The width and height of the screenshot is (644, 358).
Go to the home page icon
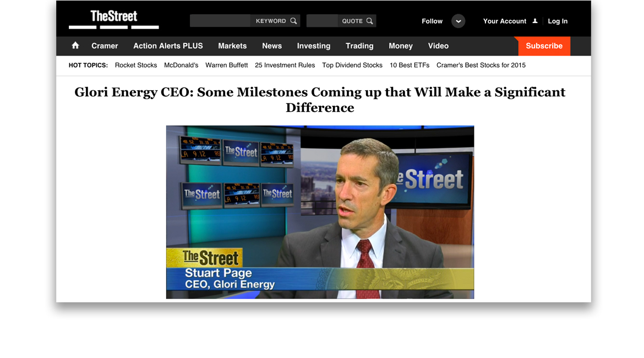(x=75, y=46)
